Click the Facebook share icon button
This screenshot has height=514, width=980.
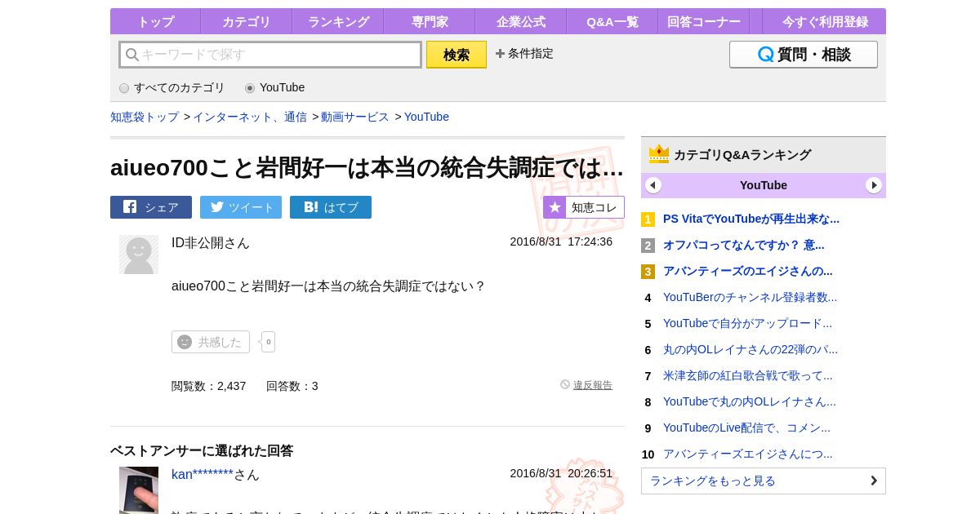[151, 207]
